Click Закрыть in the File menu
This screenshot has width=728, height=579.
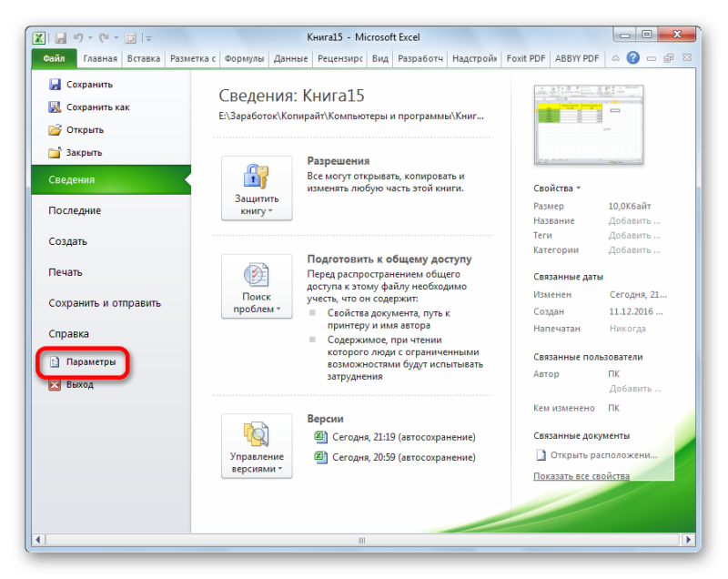click(x=76, y=153)
